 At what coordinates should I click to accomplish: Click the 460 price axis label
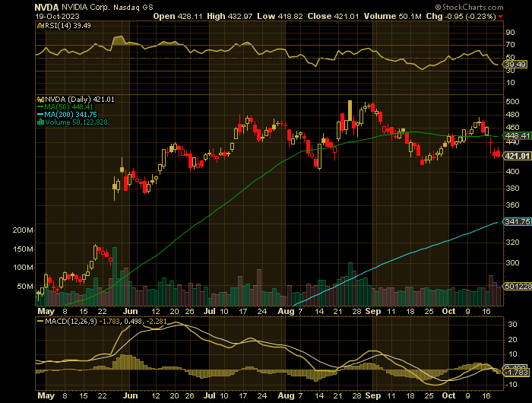click(x=512, y=128)
